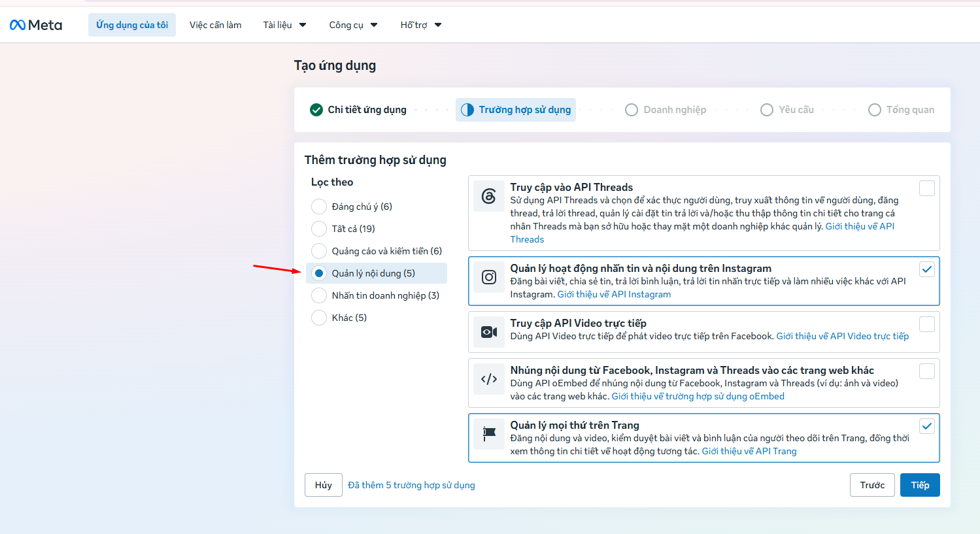This screenshot has width=980, height=534.
Task: Open the Giới thiệu về API Trang link
Action: click(749, 451)
